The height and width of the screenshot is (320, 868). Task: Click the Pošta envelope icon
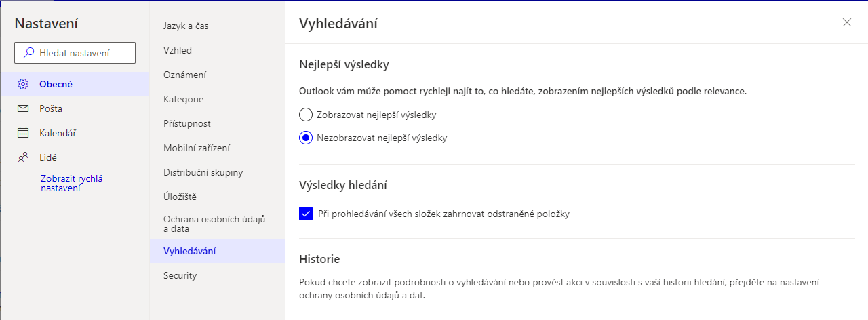[23, 108]
